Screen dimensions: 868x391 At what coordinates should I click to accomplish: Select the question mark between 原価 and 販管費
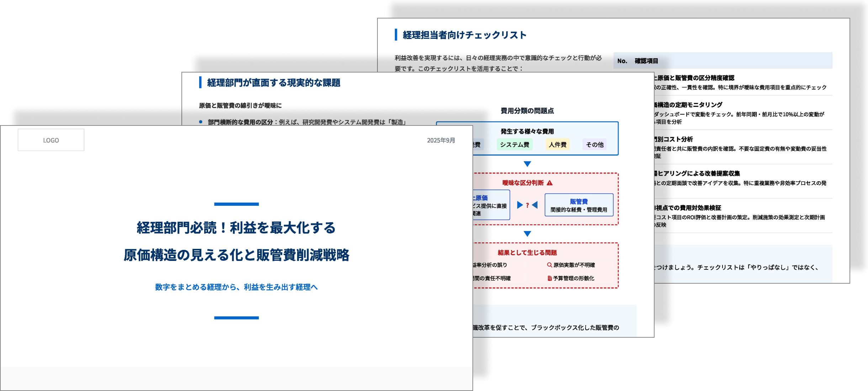(x=527, y=205)
